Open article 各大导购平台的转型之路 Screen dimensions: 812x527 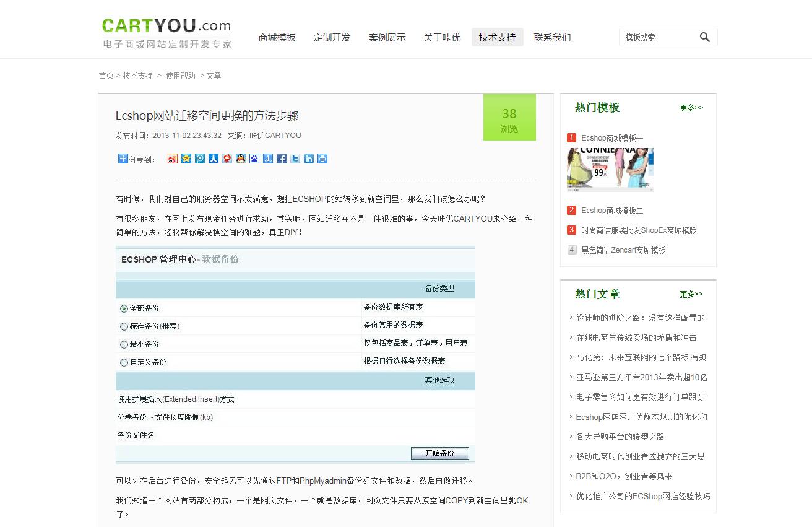[x=620, y=437]
